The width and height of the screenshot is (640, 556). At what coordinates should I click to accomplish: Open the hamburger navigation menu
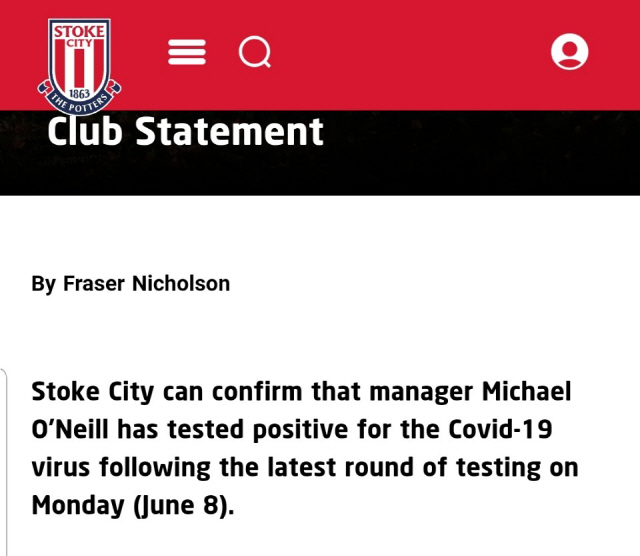187,52
